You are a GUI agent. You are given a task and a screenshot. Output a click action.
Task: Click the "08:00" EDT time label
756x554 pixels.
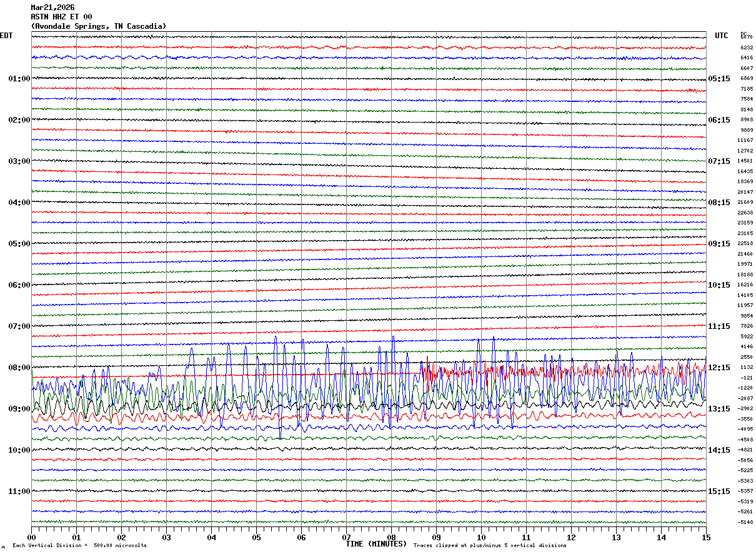pos(19,368)
